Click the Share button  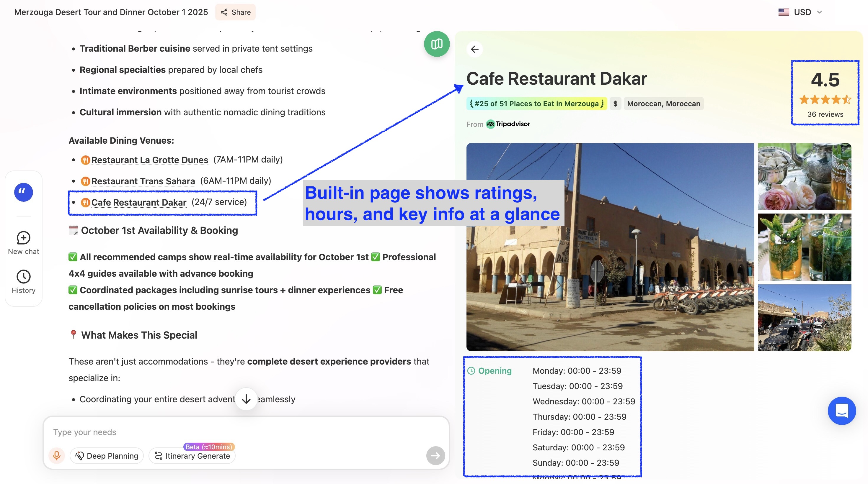[235, 12]
